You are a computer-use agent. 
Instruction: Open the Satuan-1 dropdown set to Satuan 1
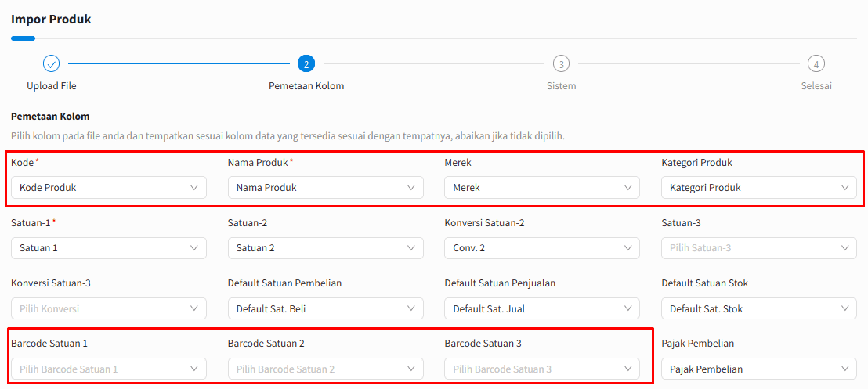coord(109,248)
